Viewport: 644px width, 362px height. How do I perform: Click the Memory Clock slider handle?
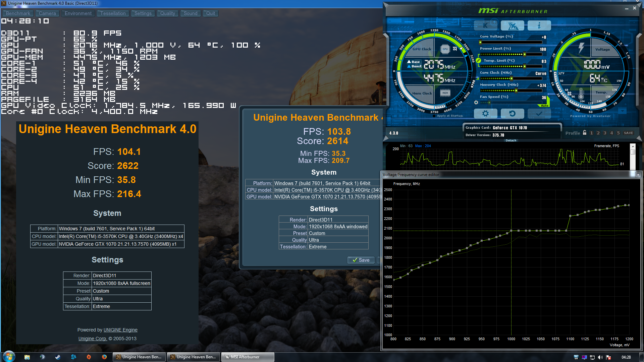(516, 90)
